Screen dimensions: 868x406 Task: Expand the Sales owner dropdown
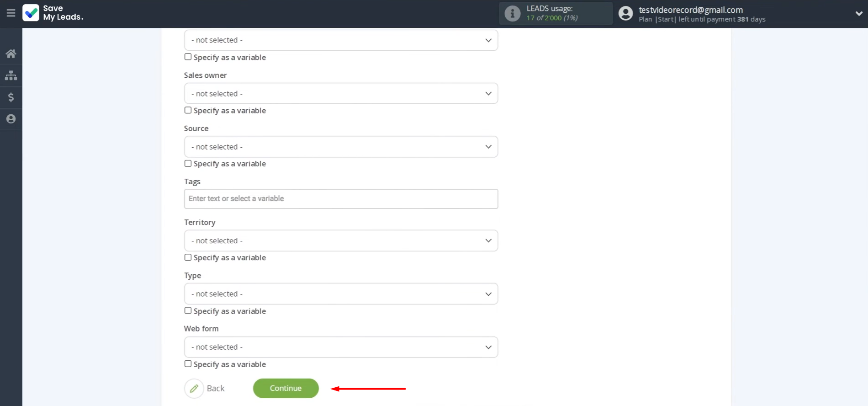pyautogui.click(x=341, y=94)
